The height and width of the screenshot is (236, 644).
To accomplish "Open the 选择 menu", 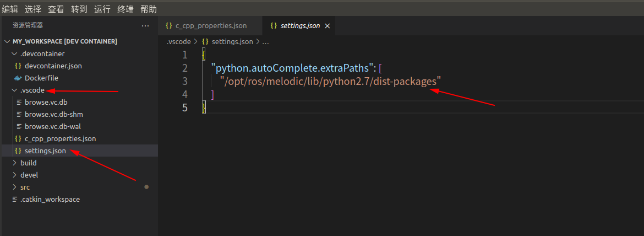I will (x=33, y=9).
